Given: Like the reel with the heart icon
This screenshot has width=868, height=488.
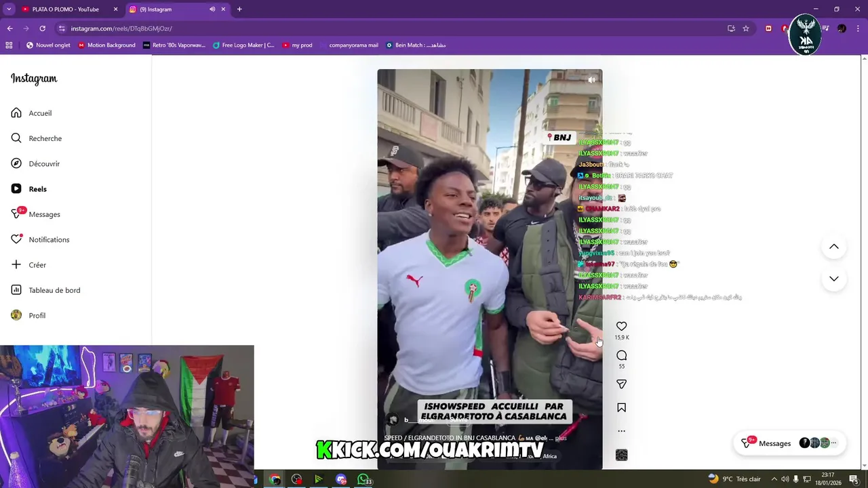Looking at the screenshot, I should click(621, 327).
